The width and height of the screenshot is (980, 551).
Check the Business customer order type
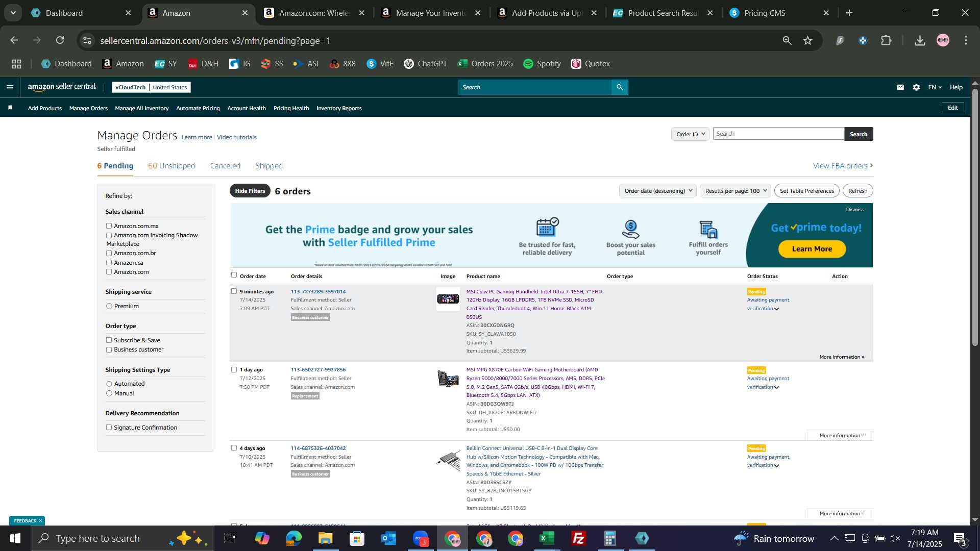point(109,349)
